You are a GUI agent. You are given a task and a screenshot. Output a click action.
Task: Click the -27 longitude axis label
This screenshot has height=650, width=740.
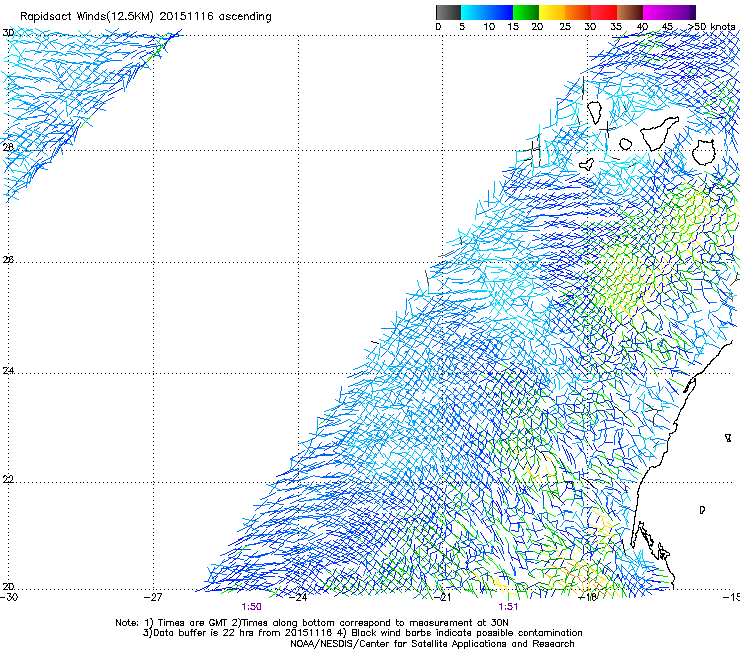click(153, 597)
